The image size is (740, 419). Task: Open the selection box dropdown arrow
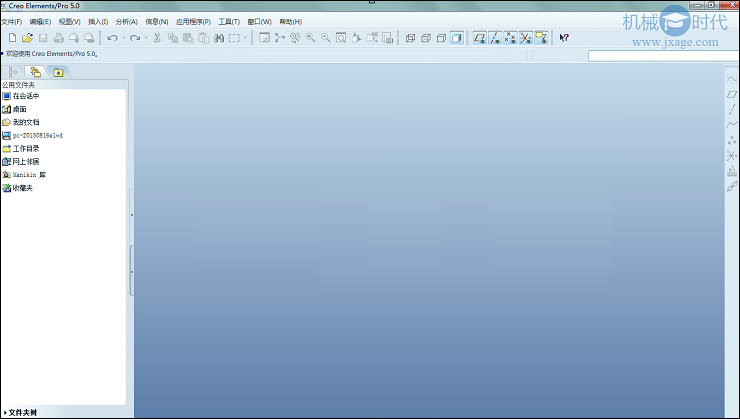(x=245, y=38)
